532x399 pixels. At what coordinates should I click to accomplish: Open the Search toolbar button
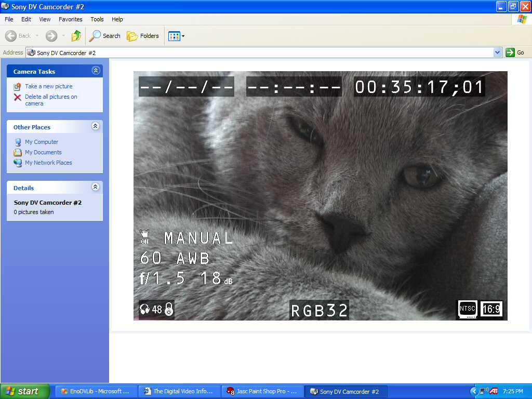104,36
